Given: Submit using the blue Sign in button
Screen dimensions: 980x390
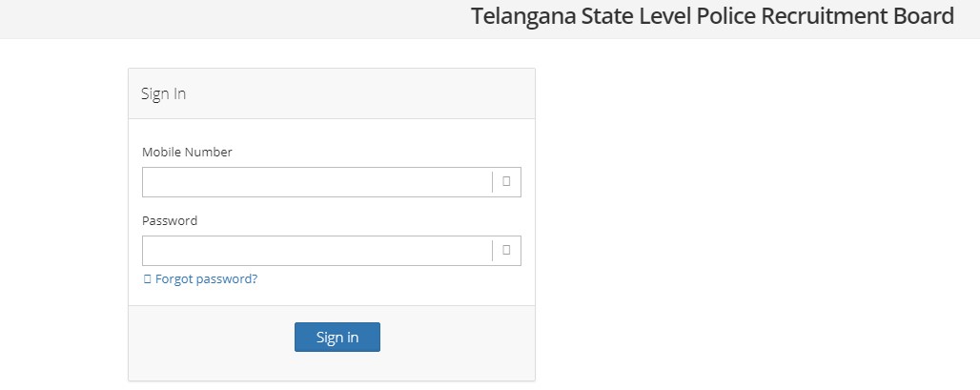Looking at the screenshot, I should pyautogui.click(x=337, y=337).
